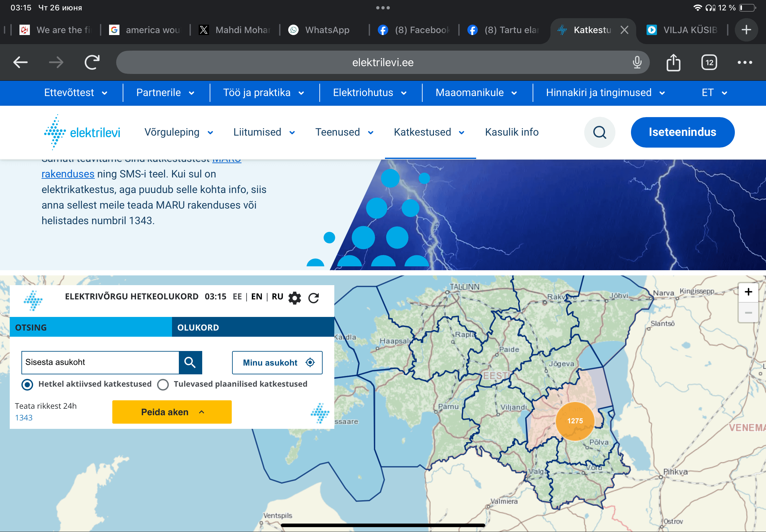Tap the microphone icon in address bar
Screen dimensions: 766x532
tap(637, 62)
